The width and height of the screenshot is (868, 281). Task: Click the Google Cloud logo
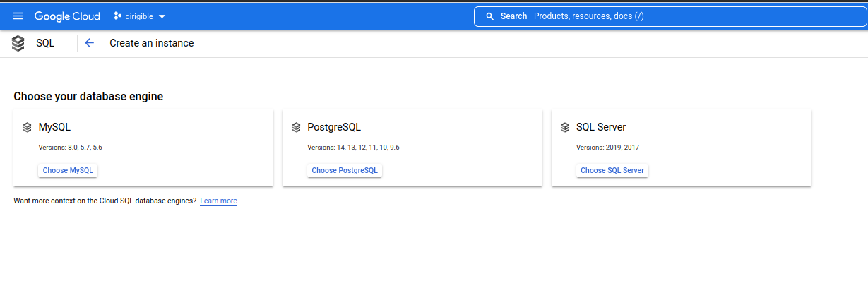click(67, 16)
